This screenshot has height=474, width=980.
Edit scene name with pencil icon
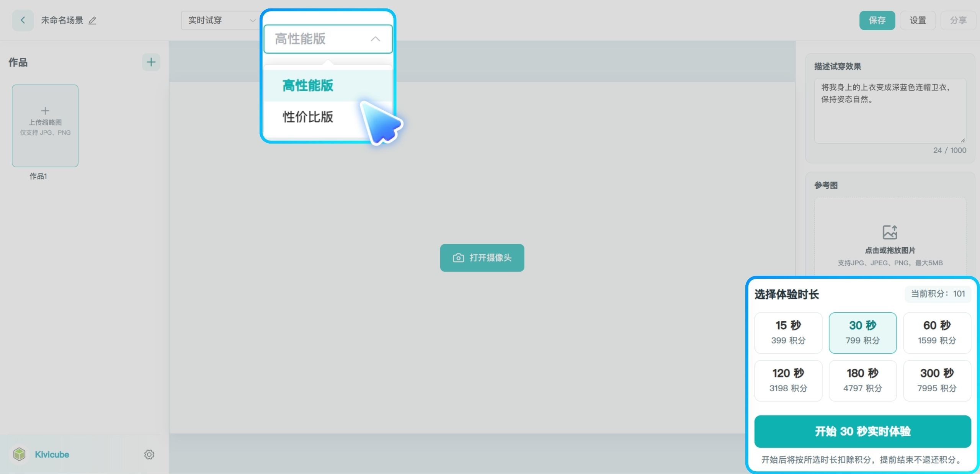92,21
